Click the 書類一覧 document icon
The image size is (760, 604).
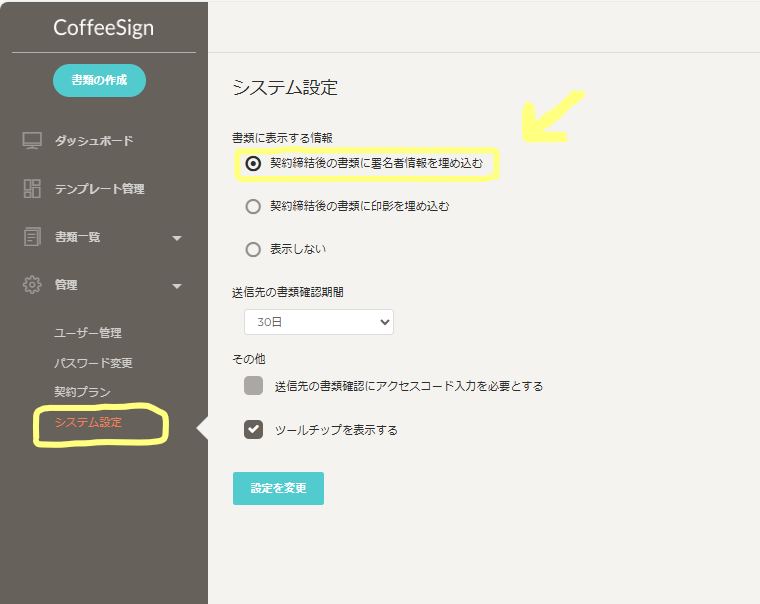[x=32, y=237]
